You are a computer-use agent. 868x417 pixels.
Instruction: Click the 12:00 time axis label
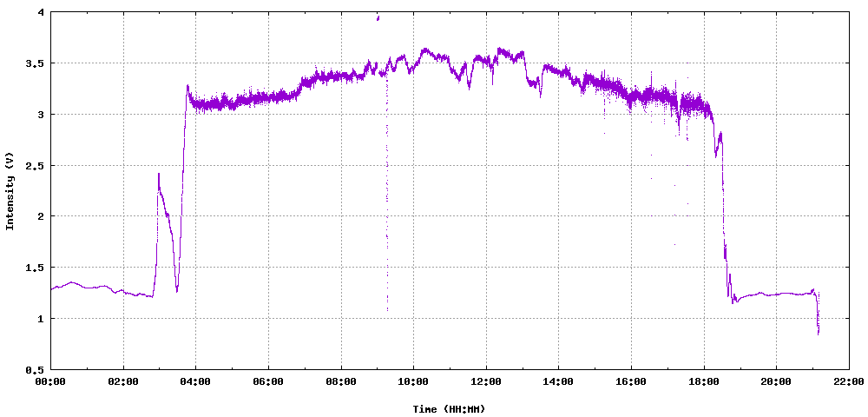pos(486,381)
